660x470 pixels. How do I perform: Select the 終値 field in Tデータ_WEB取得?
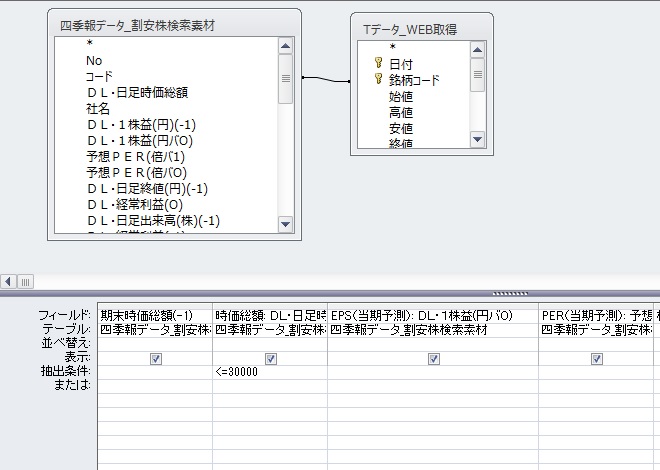(x=400, y=144)
